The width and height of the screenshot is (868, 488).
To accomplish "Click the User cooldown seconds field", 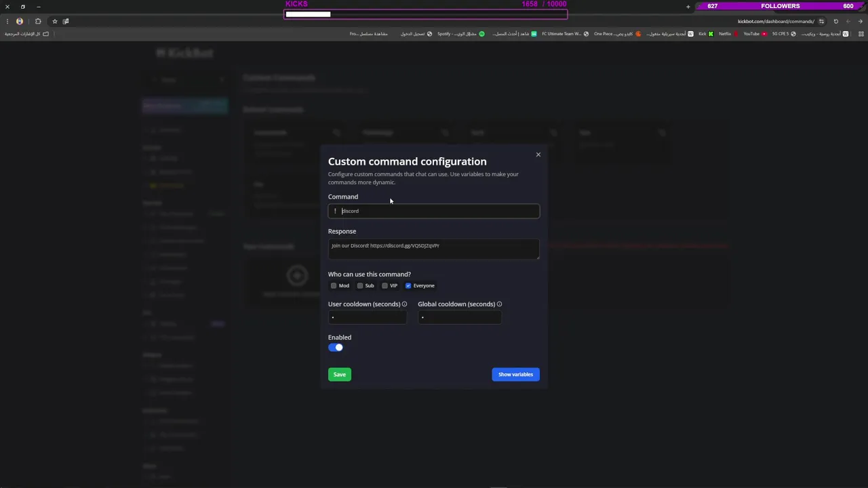I will [368, 317].
